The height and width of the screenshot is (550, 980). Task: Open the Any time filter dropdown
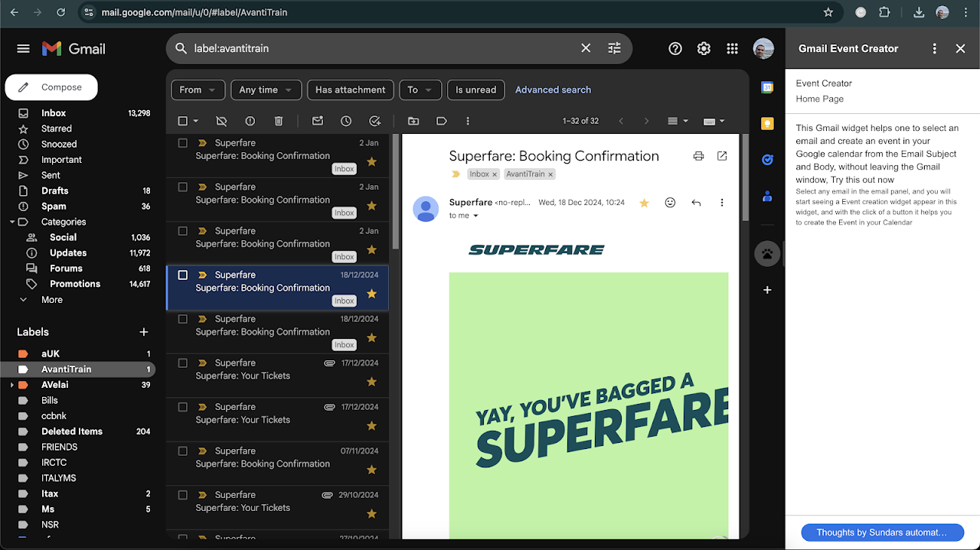coord(266,89)
